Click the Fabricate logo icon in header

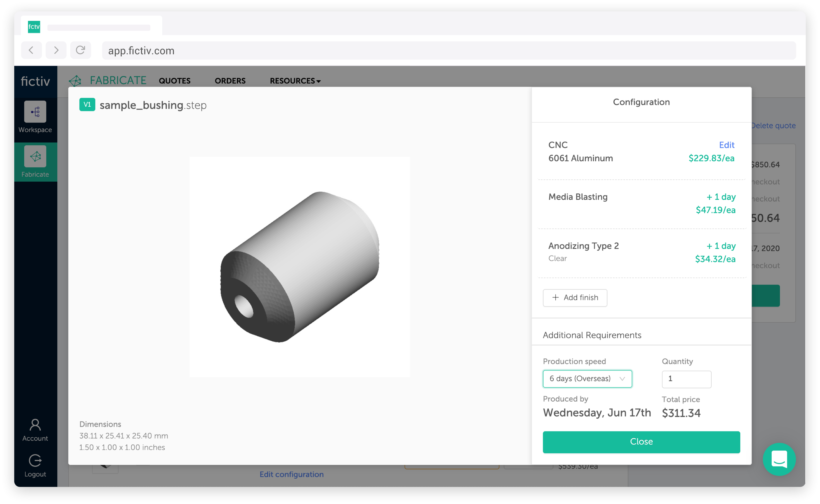(75, 81)
